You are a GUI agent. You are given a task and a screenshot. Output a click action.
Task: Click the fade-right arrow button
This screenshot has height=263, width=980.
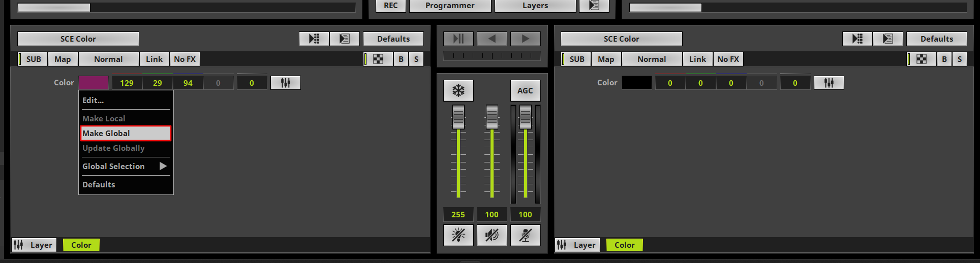pyautogui.click(x=526, y=39)
